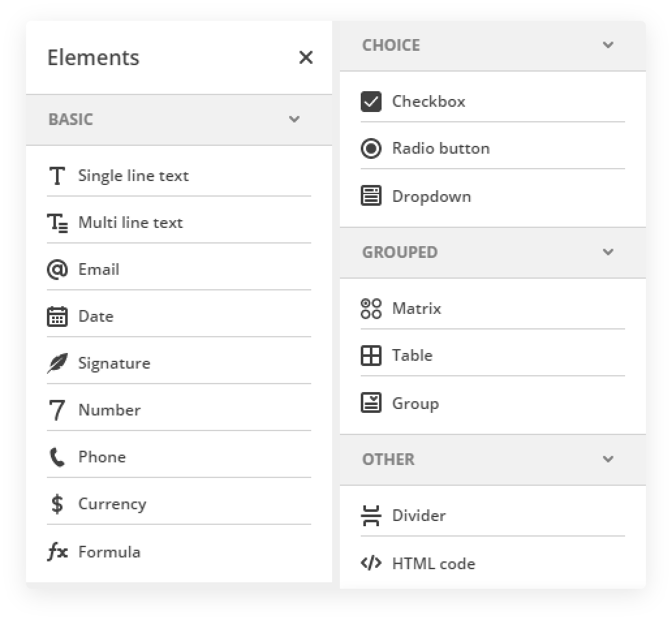This screenshot has width=672, height=620.
Task: Click the Phone handset icon
Action: pos(57,457)
